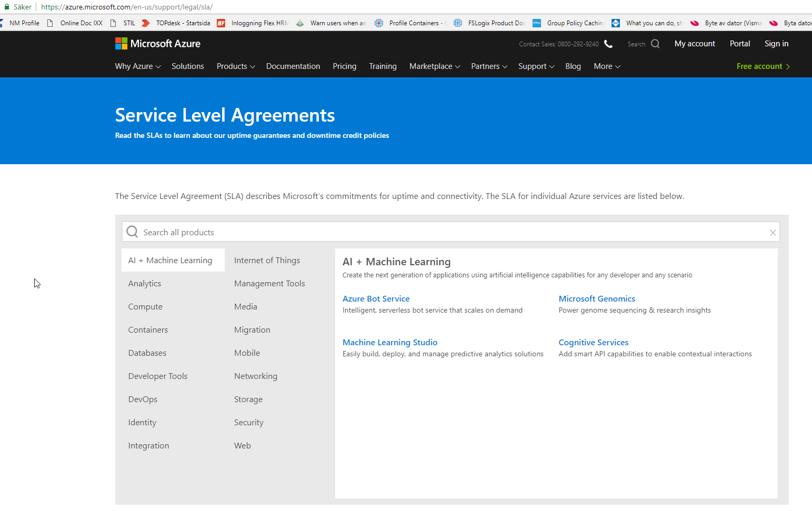Go to the Pricing page
812x520 pixels.
344,66
